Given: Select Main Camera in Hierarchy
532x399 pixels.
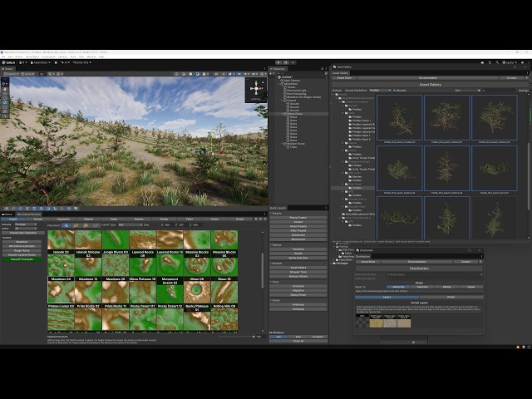Looking at the screenshot, I should pos(292,81).
